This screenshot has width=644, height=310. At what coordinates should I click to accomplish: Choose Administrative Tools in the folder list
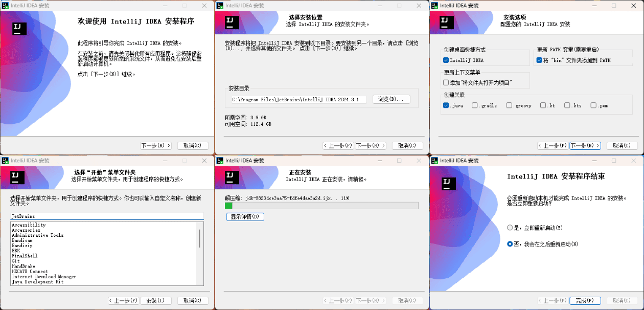tap(38, 235)
